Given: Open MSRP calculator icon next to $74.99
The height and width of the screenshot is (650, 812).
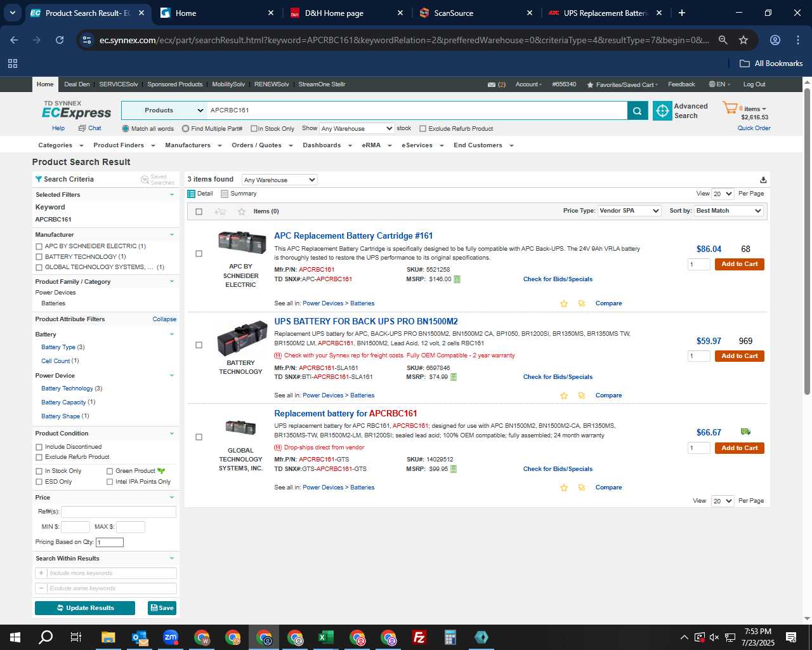Looking at the screenshot, I should 454,377.
